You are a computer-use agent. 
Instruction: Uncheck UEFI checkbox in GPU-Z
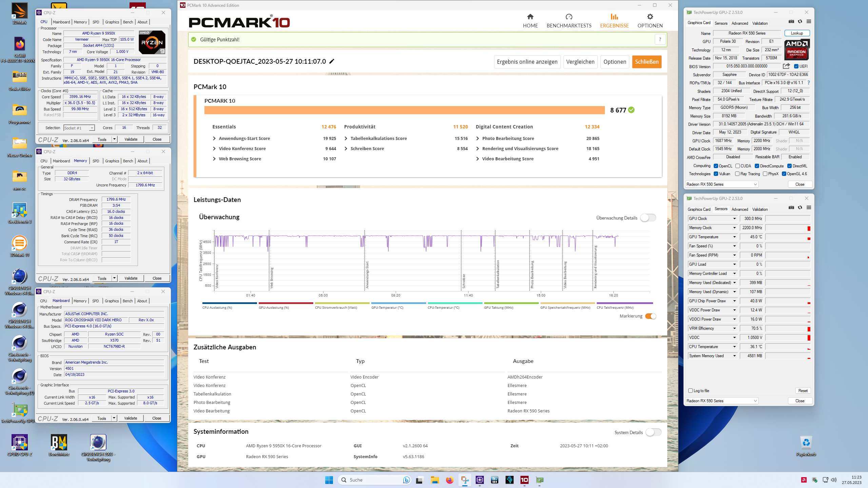point(796,66)
